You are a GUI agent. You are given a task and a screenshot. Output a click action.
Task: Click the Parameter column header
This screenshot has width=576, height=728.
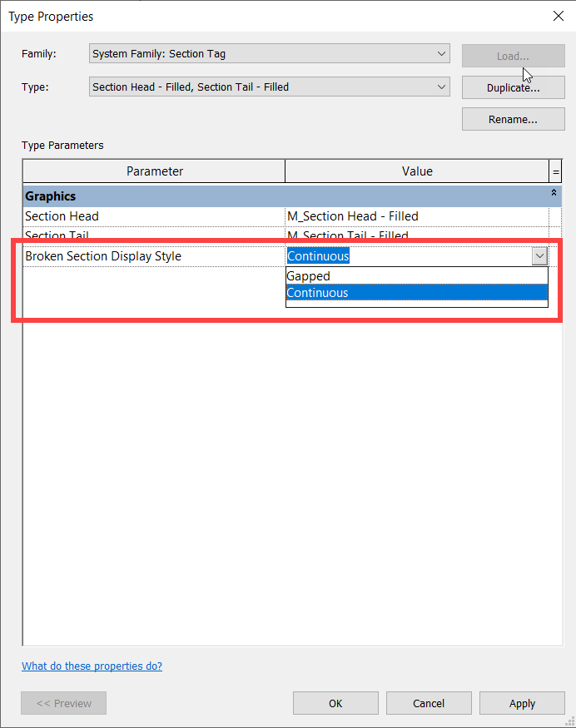coord(154,171)
